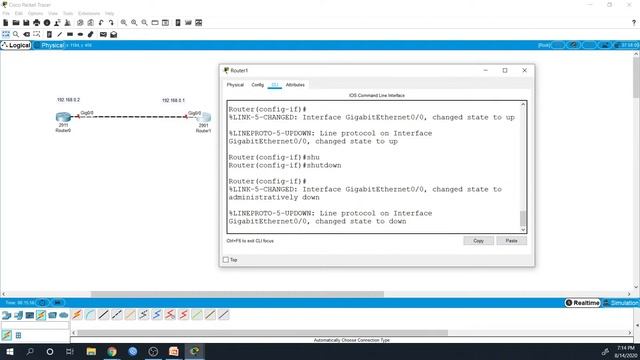Choose the Draw Ellipse tool
This screenshot has height=360, width=640.
coord(80,34)
